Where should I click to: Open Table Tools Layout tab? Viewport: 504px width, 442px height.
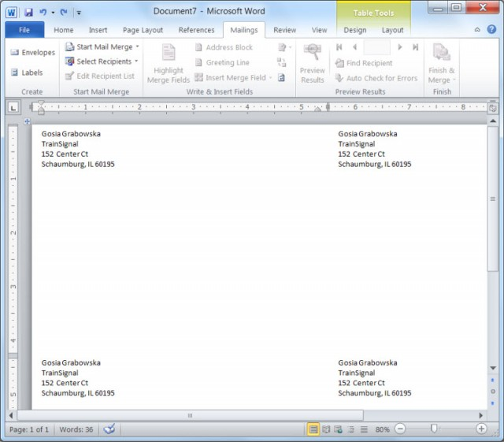392,30
